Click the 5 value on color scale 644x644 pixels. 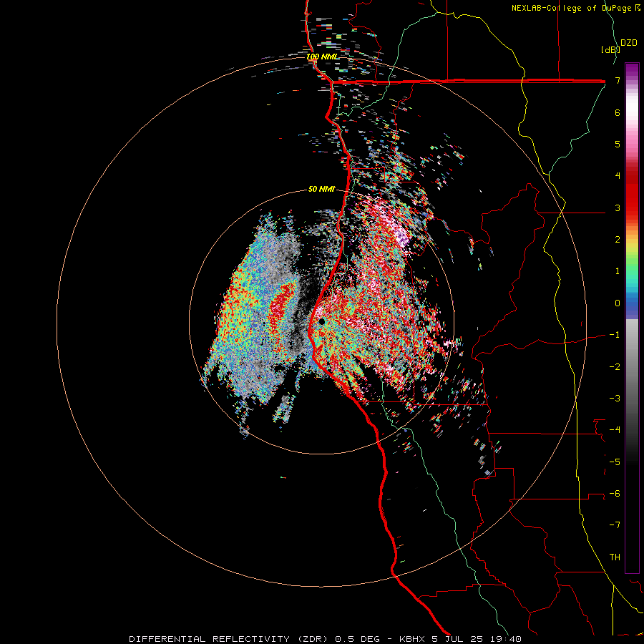(x=618, y=144)
